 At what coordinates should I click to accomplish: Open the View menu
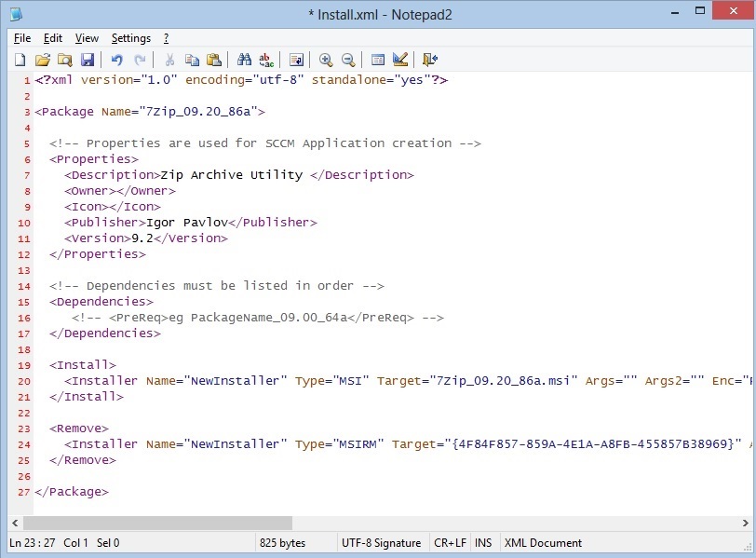click(87, 38)
